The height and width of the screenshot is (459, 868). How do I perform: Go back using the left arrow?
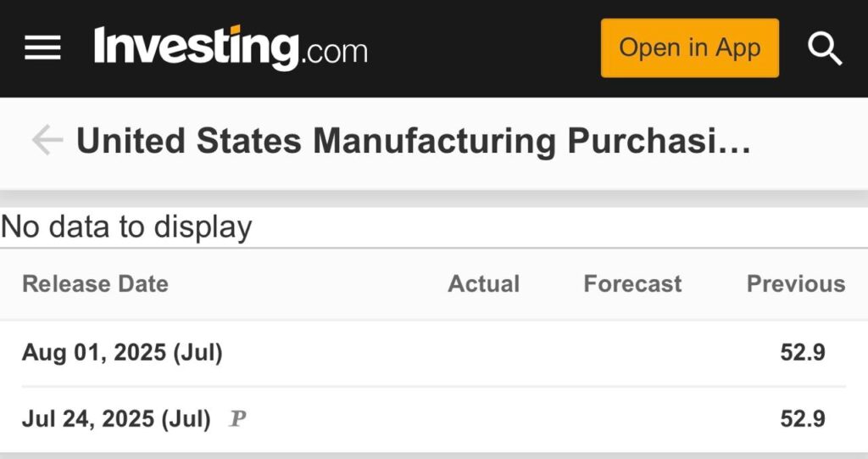tap(47, 140)
